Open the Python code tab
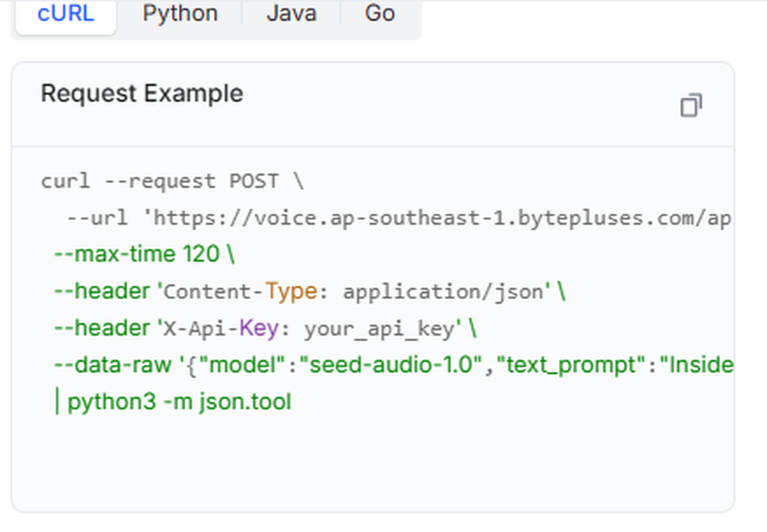This screenshot has height=532, width=767. click(x=180, y=14)
